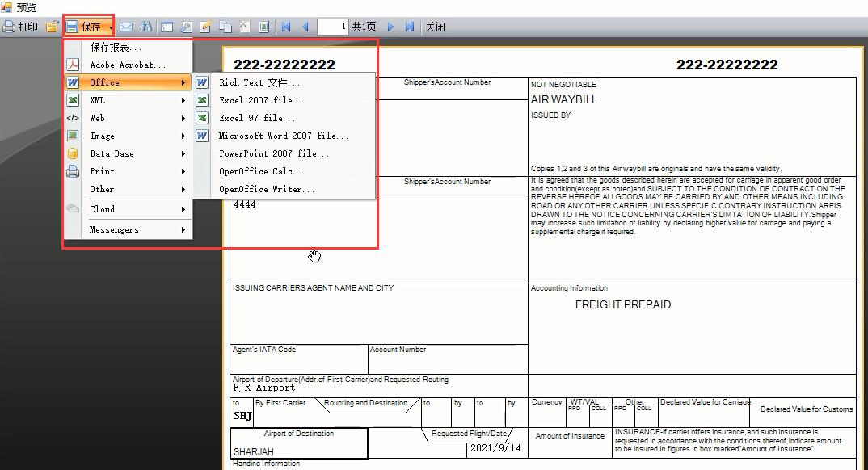Open the Save (保存) dropdown arrow
868x470 pixels.
[112, 27]
